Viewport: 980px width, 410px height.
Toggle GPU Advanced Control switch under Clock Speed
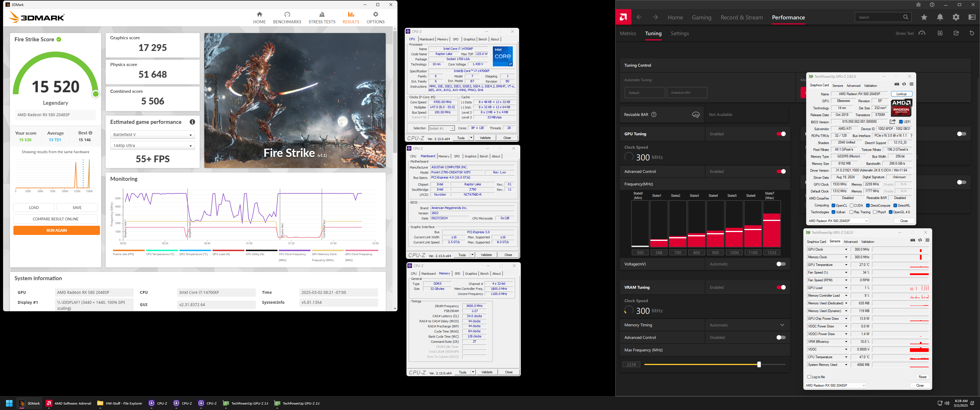(781, 171)
